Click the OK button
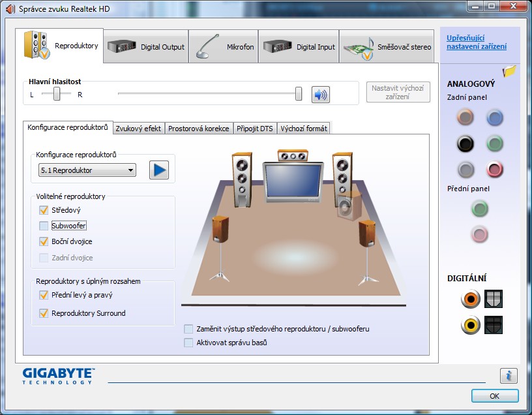Viewport: 532px width, 415px height. 495,396
